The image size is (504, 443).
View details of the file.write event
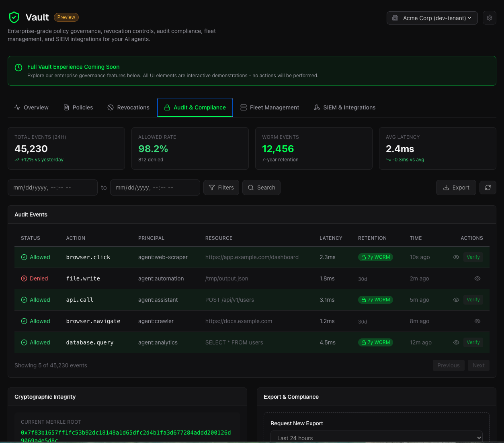point(477,278)
